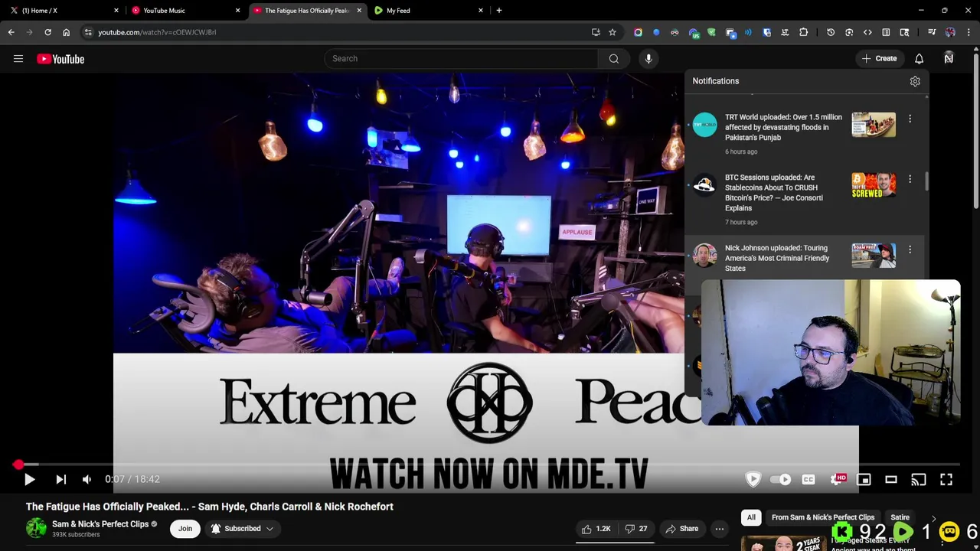Screen dimensions: 980x551
Task: Open player settings HD gear
Action: pos(837,479)
